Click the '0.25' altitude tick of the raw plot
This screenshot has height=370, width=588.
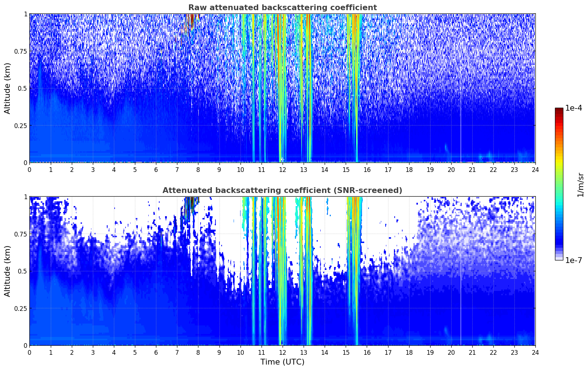tap(21, 126)
